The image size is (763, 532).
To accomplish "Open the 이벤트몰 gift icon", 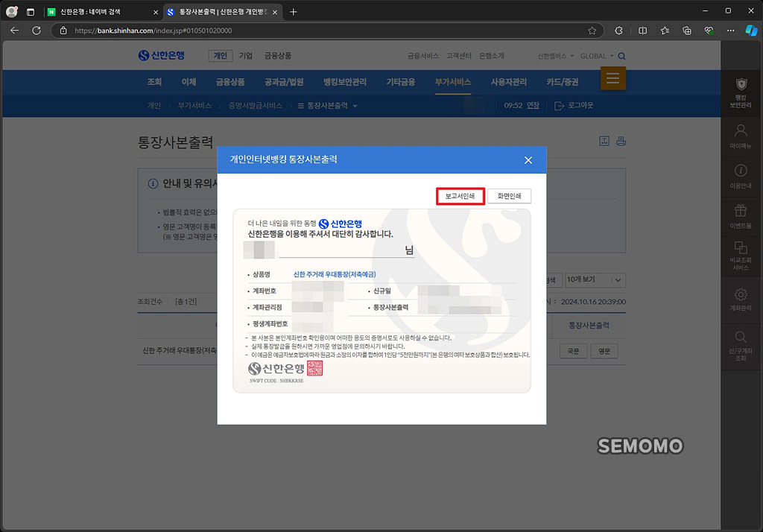I will coord(741,216).
